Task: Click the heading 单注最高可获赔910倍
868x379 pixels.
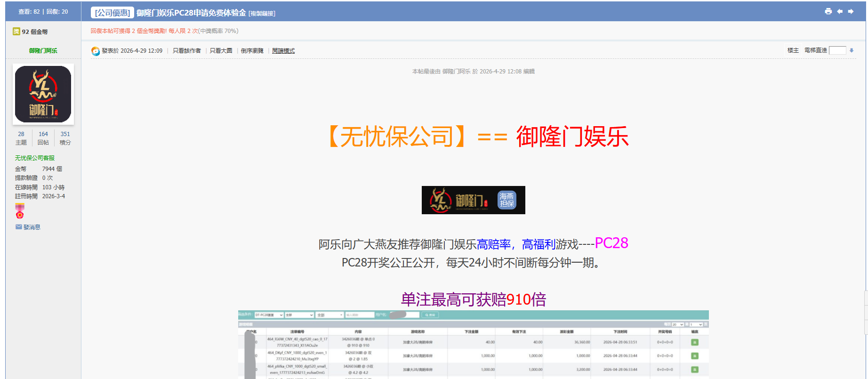Action: 474,300
